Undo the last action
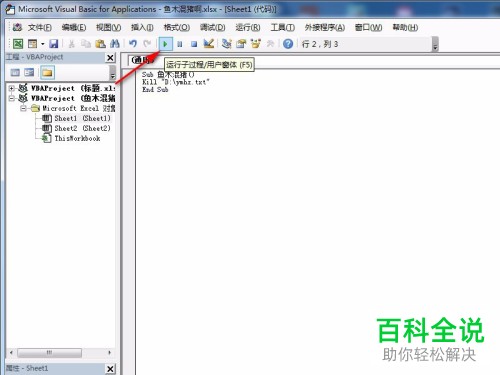This screenshot has width=500, height=375. click(x=133, y=44)
